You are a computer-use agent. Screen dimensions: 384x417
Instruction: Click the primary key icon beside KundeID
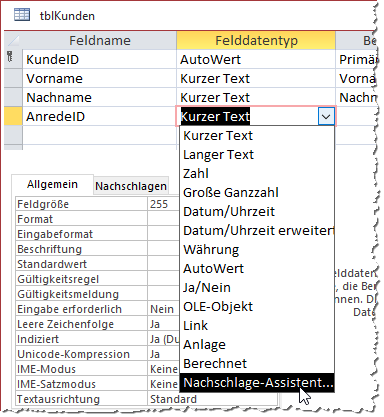(x=10, y=57)
